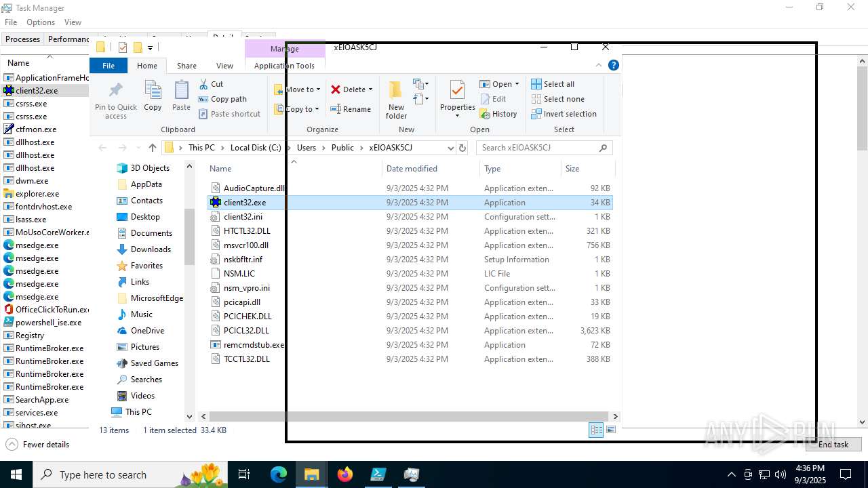Image resolution: width=868 pixels, height=488 pixels.
Task: Go up one folder level with Up arrow
Action: [153, 148]
